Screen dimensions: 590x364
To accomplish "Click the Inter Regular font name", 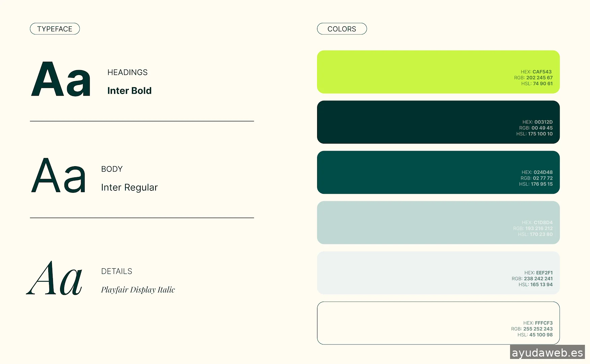I will [x=130, y=187].
